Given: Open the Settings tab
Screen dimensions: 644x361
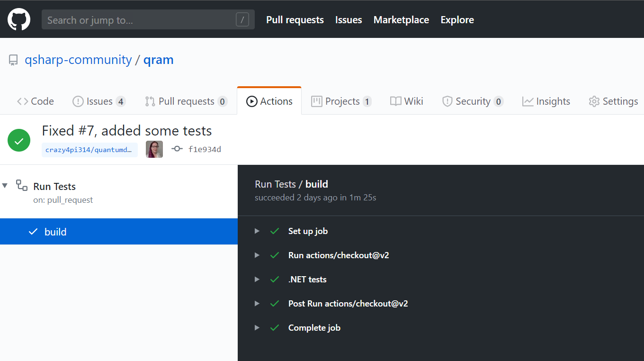Looking at the screenshot, I should [x=613, y=101].
